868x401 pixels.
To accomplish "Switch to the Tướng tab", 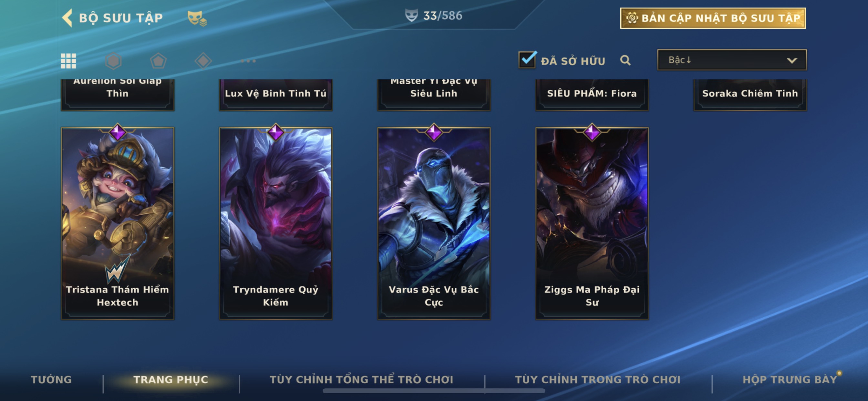I will (51, 380).
